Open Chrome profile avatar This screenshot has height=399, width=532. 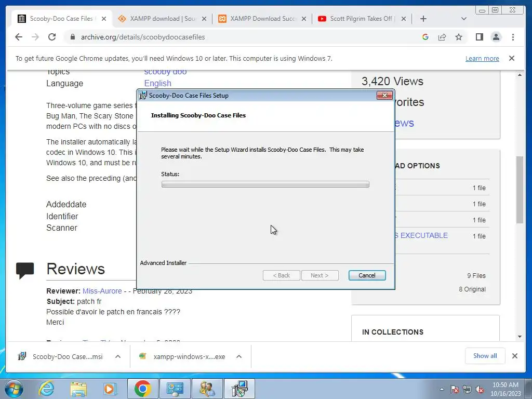496,37
